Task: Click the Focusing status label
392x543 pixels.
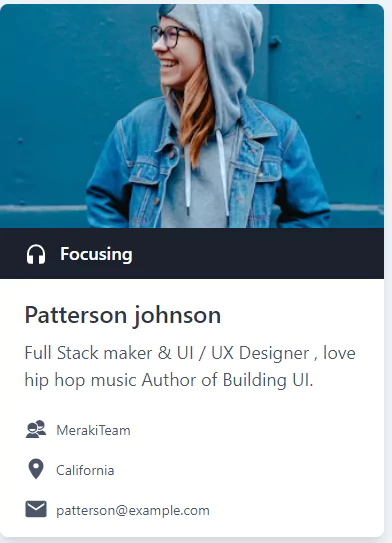Action: 96,255
